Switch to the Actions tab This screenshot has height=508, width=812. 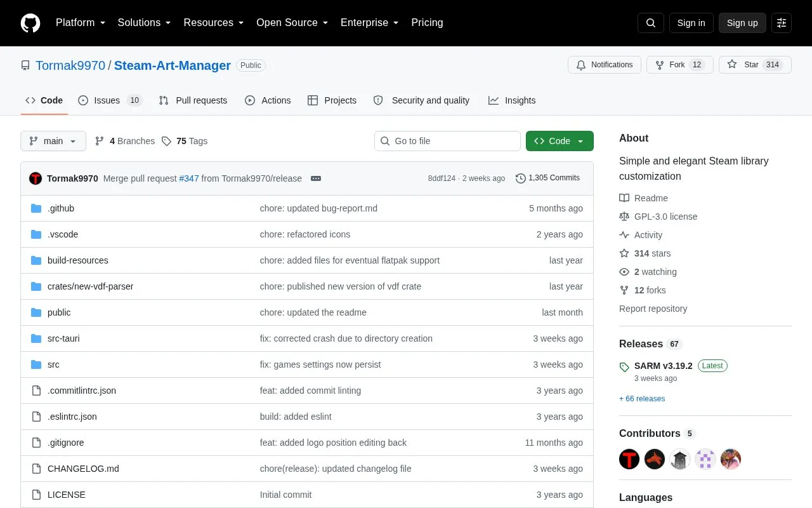coord(268,100)
